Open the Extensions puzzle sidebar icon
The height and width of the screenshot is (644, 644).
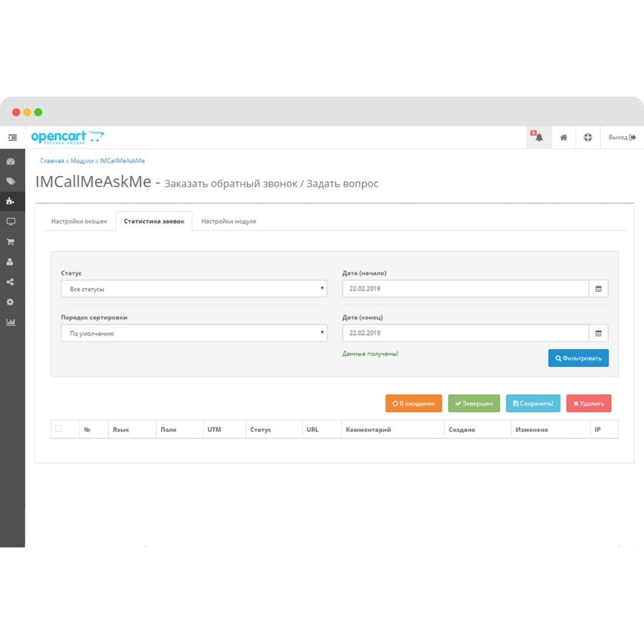pyautogui.click(x=11, y=201)
